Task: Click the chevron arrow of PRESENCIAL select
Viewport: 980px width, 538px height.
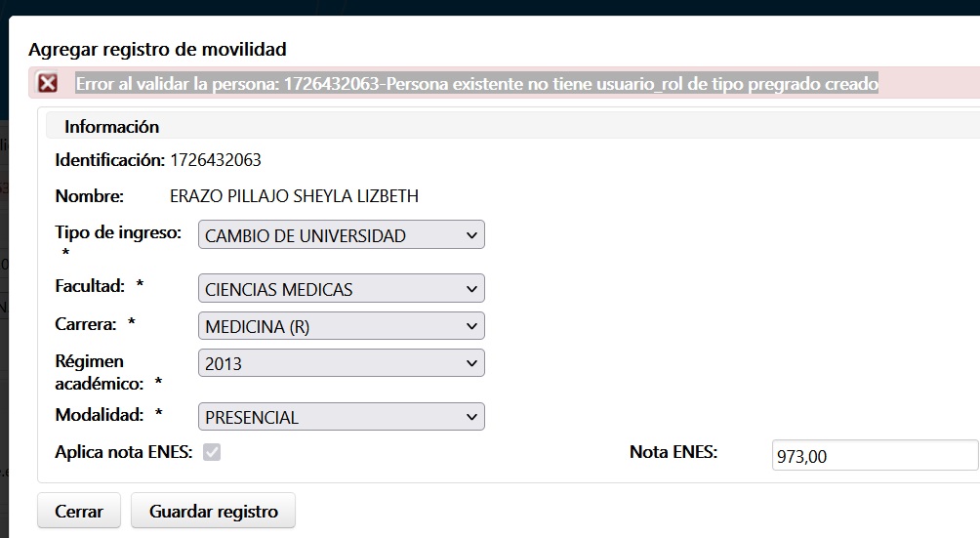Action: pos(471,417)
